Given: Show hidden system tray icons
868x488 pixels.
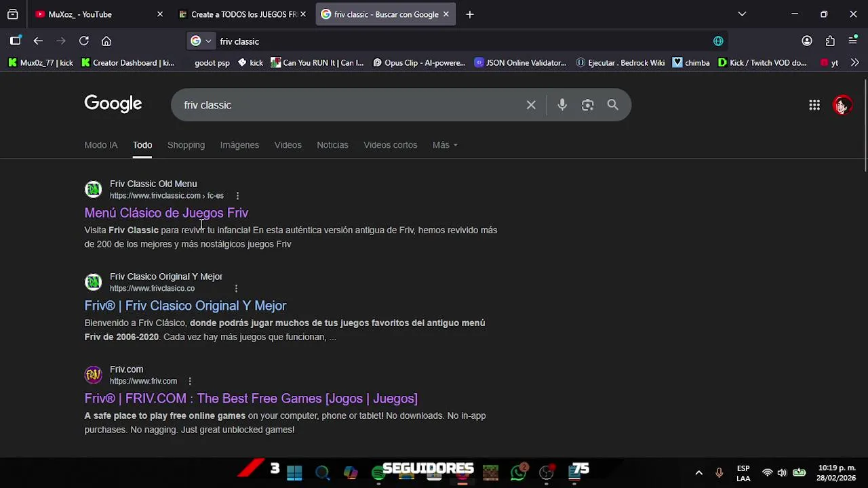Looking at the screenshot, I should click(x=699, y=473).
